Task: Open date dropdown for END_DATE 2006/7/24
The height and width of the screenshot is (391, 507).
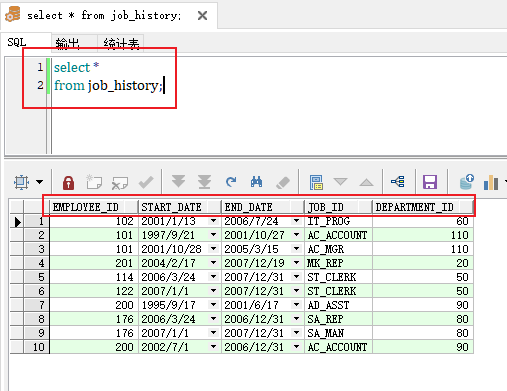Action: [296, 221]
